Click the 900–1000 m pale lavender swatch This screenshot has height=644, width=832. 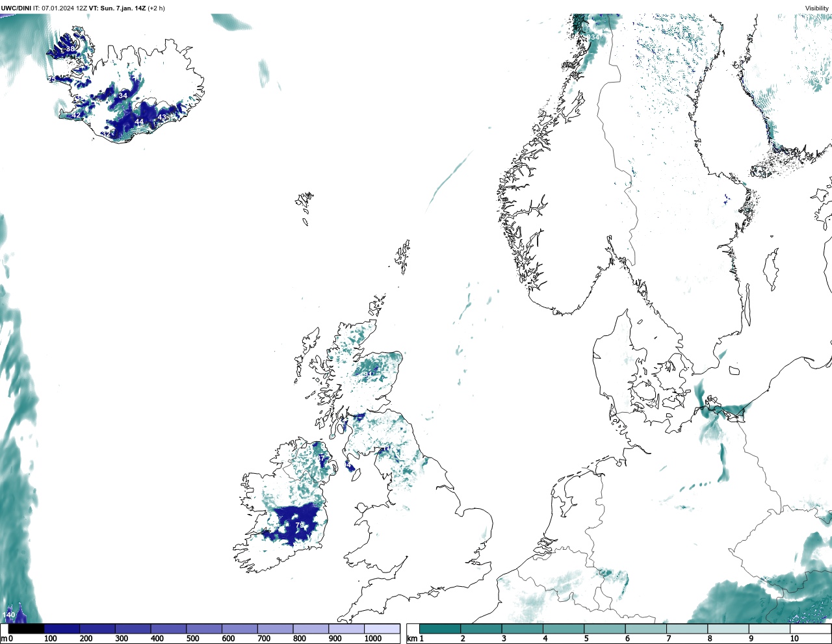(346, 629)
